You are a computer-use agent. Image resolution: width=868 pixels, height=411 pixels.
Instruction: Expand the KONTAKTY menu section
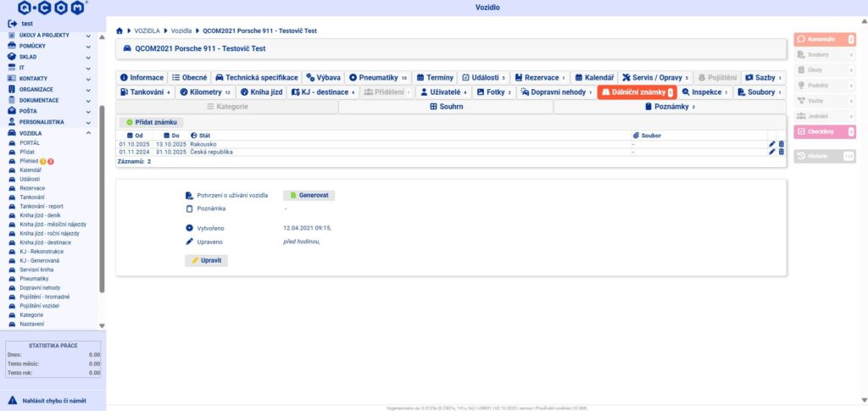[x=89, y=78]
